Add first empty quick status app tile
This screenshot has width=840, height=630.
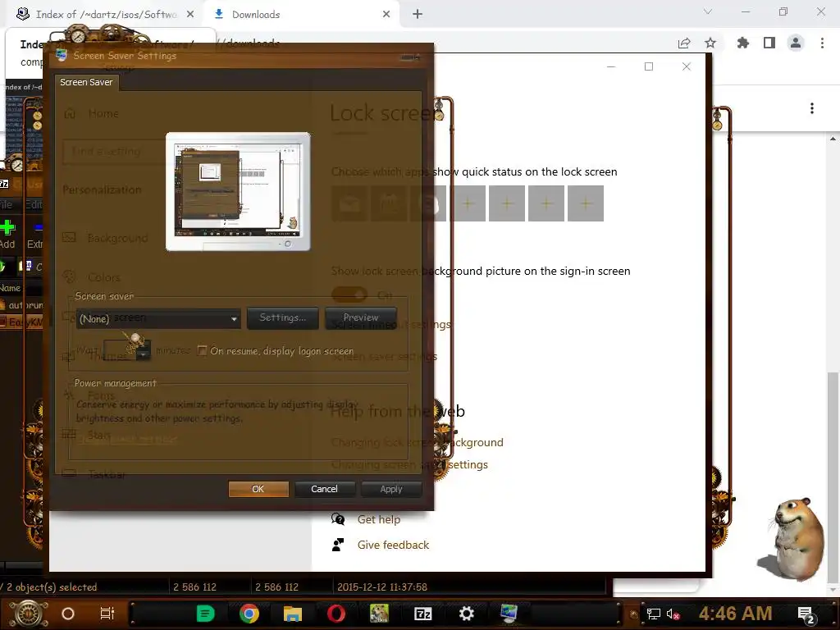467,203
